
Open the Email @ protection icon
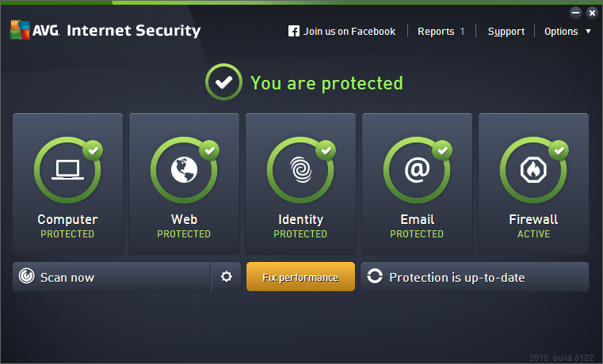coord(417,170)
